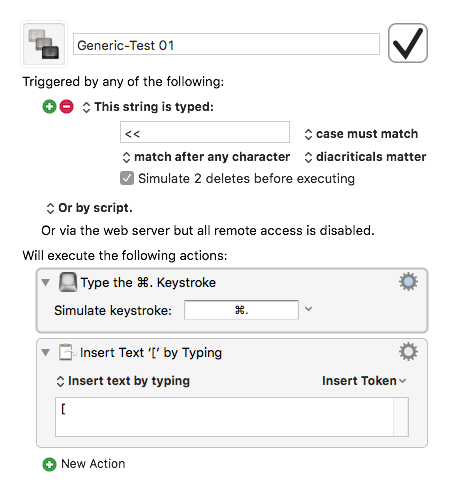This screenshot has height=492, width=449.
Task: Add a New Action with plus icon
Action: 49,464
